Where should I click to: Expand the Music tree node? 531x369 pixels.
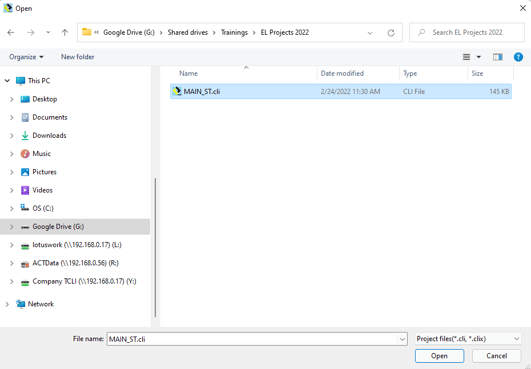click(12, 154)
